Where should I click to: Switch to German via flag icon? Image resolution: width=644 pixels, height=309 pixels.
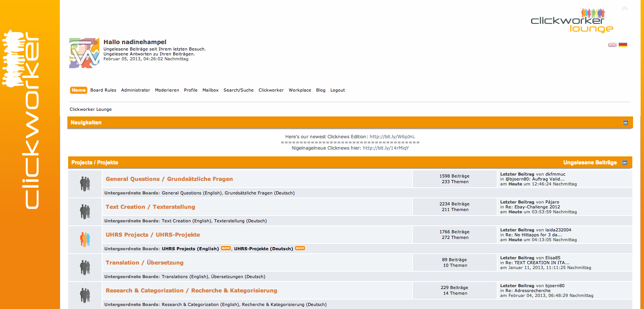pos(623,45)
